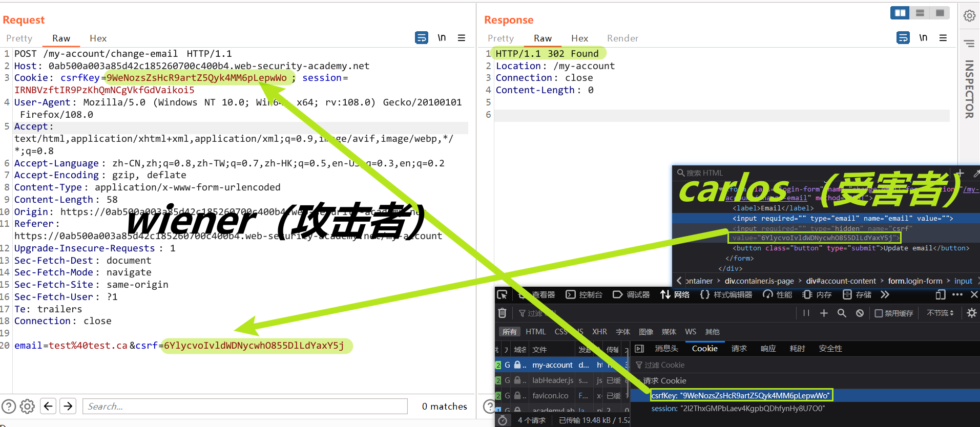Open the Inspector settings gear icon

pos(969,16)
